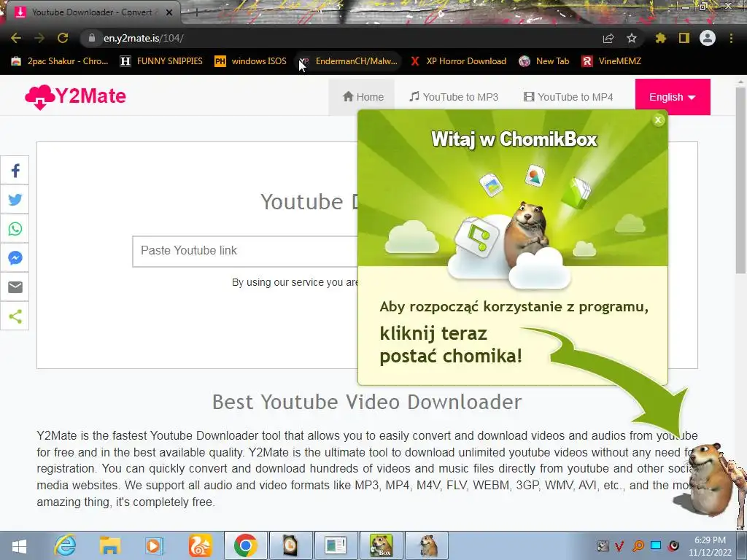Open the 2pac Shakur bookmark
This screenshot has height=560, width=747.
coord(60,61)
